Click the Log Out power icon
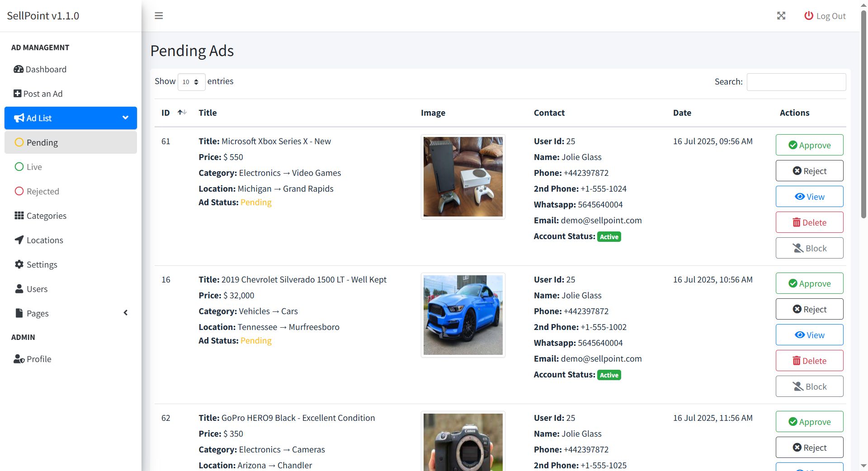Image resolution: width=868 pixels, height=471 pixels. (809, 16)
